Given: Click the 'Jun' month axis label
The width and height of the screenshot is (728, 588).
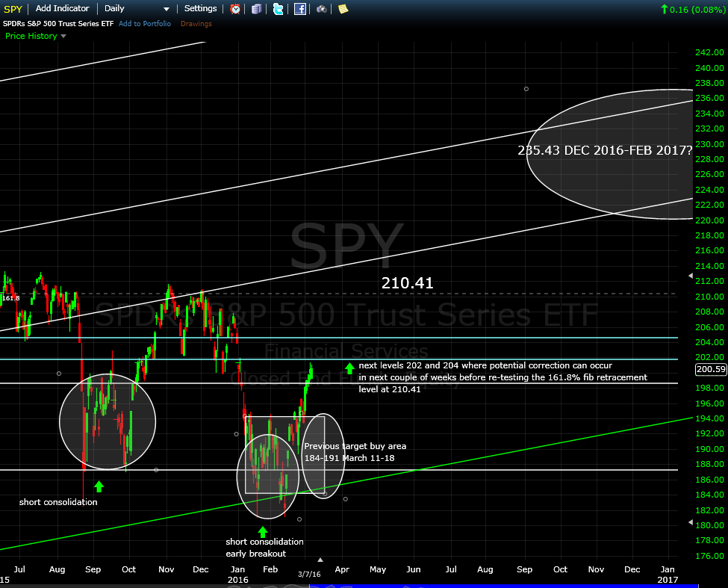Looking at the screenshot, I should click(x=414, y=569).
